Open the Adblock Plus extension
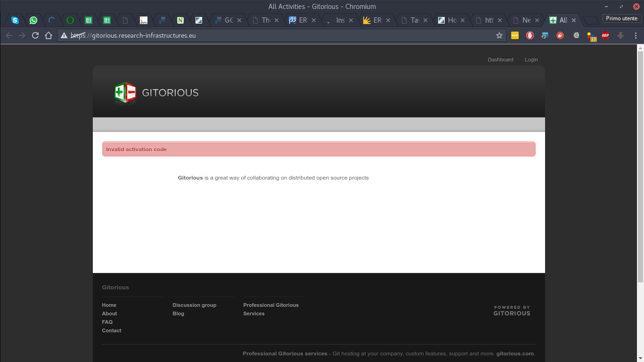644x362 pixels. (x=605, y=35)
